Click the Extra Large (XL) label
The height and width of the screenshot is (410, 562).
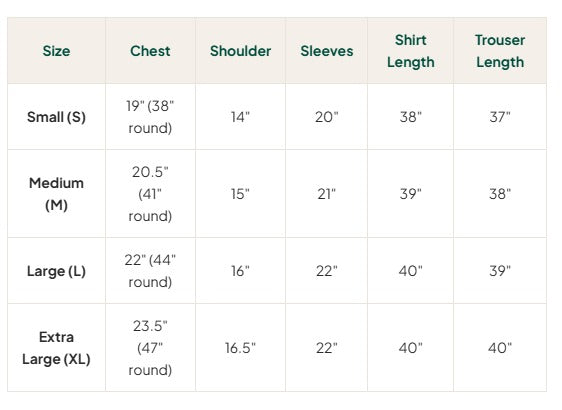(56, 348)
